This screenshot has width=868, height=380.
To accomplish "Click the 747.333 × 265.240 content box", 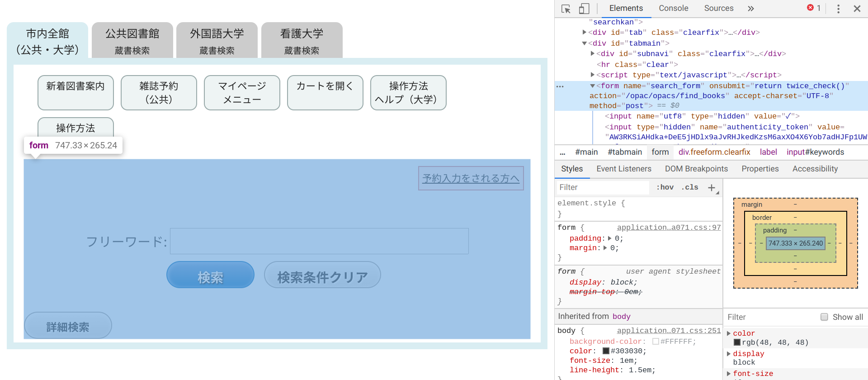I will coord(796,243).
